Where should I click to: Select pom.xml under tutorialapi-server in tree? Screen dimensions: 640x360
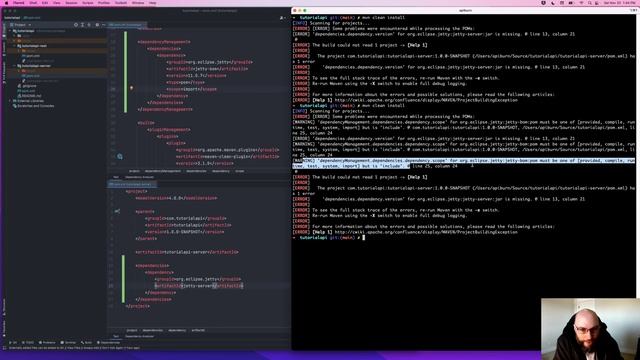pos(31,76)
